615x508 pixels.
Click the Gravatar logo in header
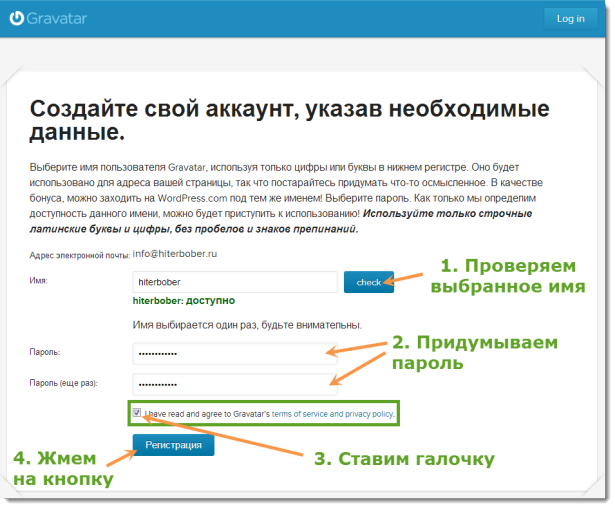tap(48, 18)
